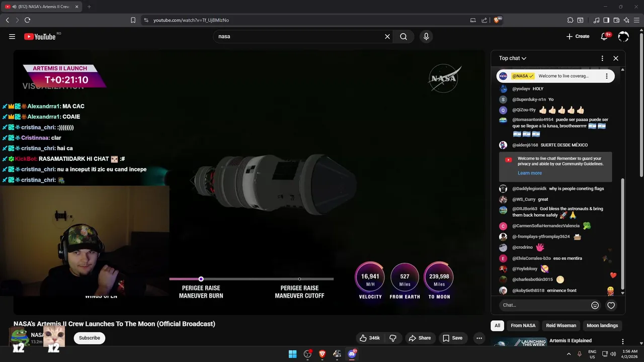The width and height of the screenshot is (644, 362).
Task: Expand the Top chat dropdown
Action: 513,58
